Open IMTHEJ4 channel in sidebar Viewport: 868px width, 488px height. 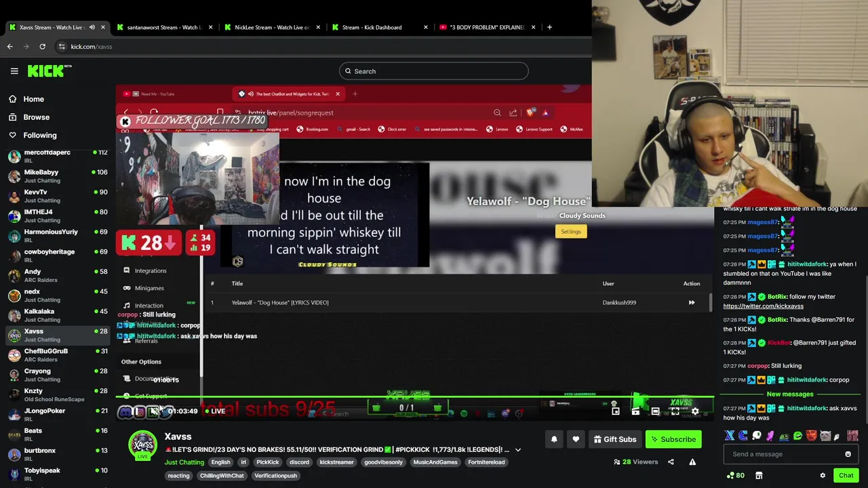pyautogui.click(x=58, y=216)
